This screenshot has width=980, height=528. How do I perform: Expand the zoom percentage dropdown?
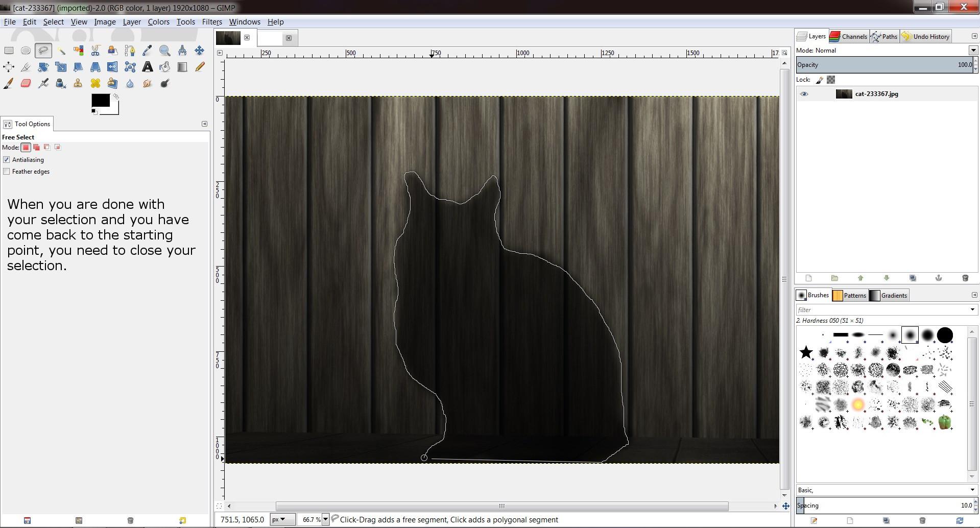click(325, 519)
